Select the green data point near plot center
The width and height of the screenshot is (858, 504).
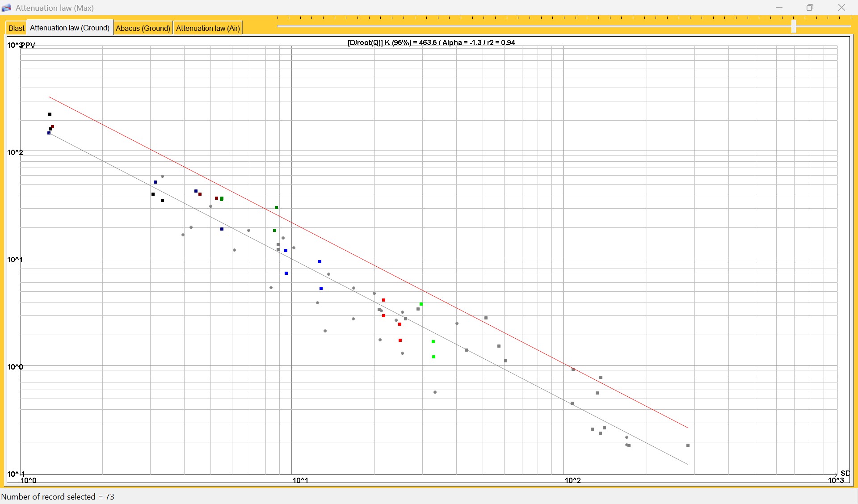coord(420,304)
